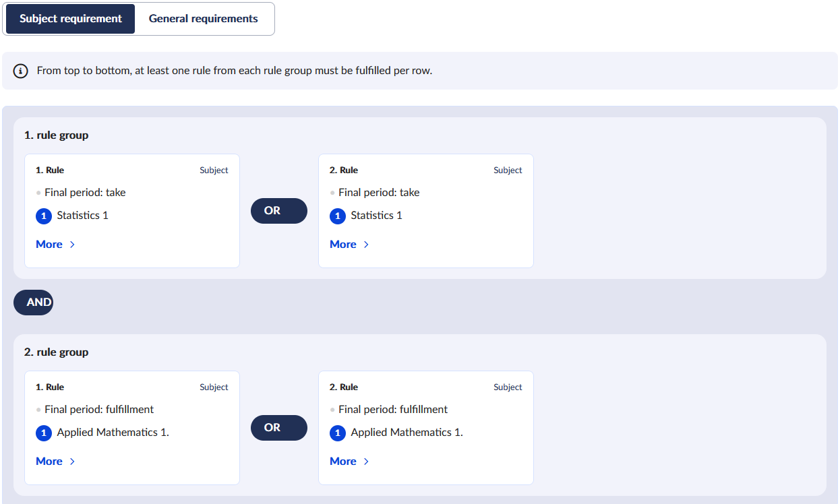This screenshot has height=504, width=840.
Task: Show More details for rule group 2, rule 2
Action: 349,462
